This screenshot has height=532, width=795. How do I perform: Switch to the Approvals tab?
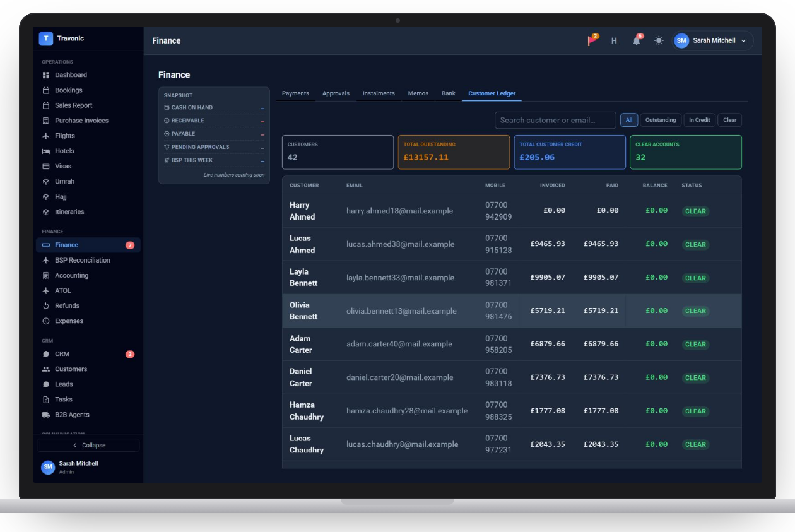(336, 93)
